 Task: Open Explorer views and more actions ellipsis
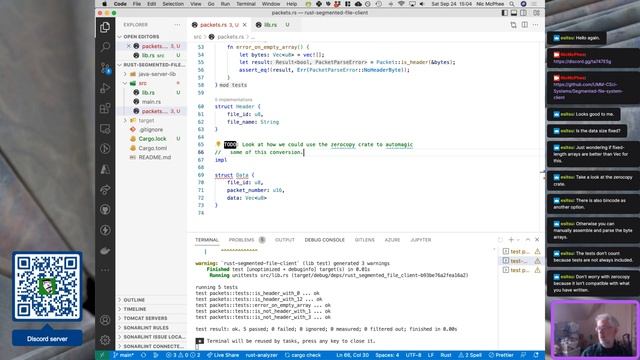coord(177,24)
